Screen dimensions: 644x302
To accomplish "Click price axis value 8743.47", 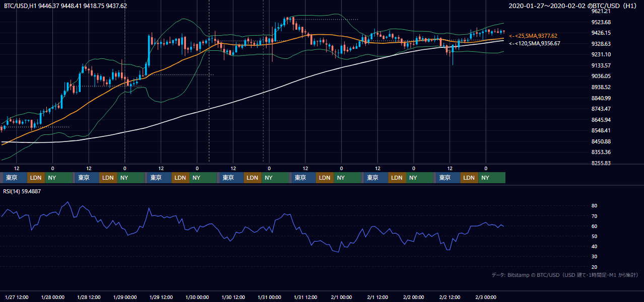I will pyautogui.click(x=601, y=109).
